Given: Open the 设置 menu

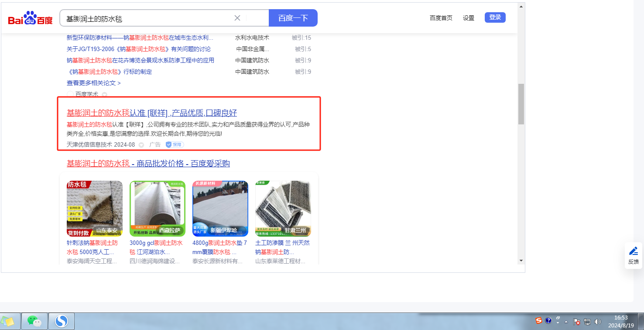Looking at the screenshot, I should 469,18.
